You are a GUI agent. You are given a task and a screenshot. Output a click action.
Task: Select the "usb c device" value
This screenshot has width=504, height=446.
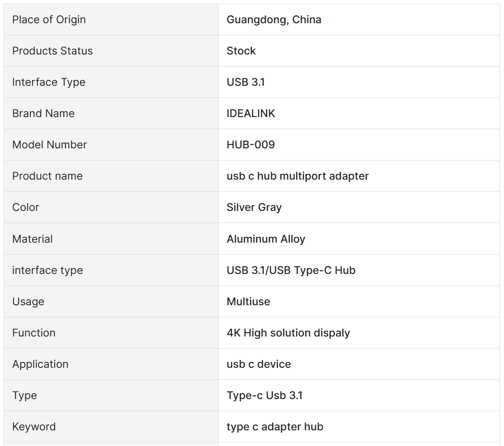tap(259, 364)
